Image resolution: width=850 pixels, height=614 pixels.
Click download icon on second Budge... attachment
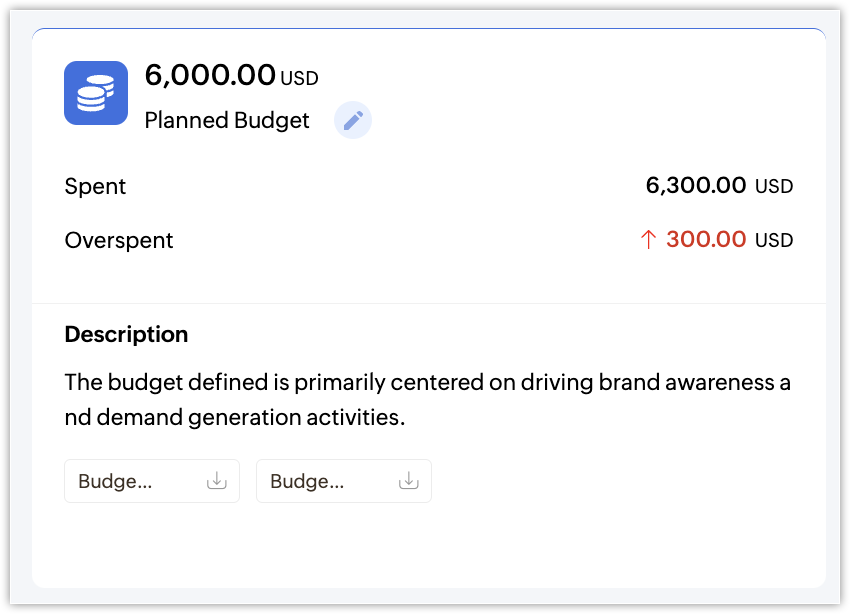pos(408,481)
